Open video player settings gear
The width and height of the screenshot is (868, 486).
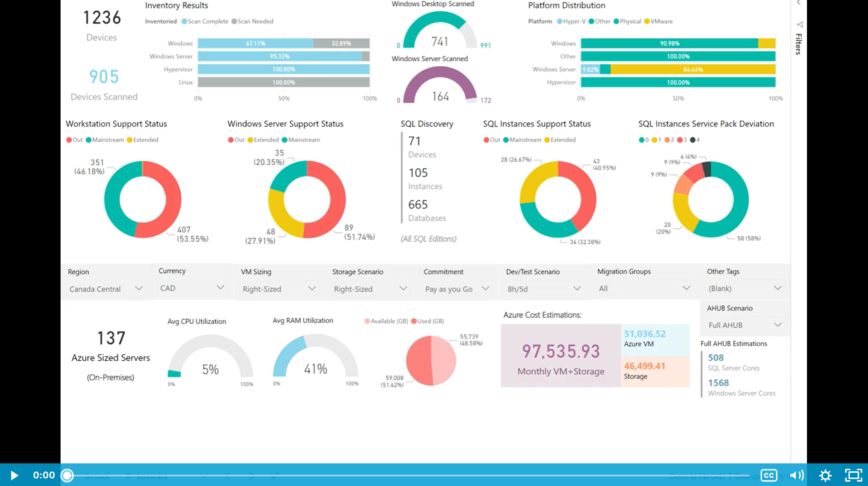point(825,475)
